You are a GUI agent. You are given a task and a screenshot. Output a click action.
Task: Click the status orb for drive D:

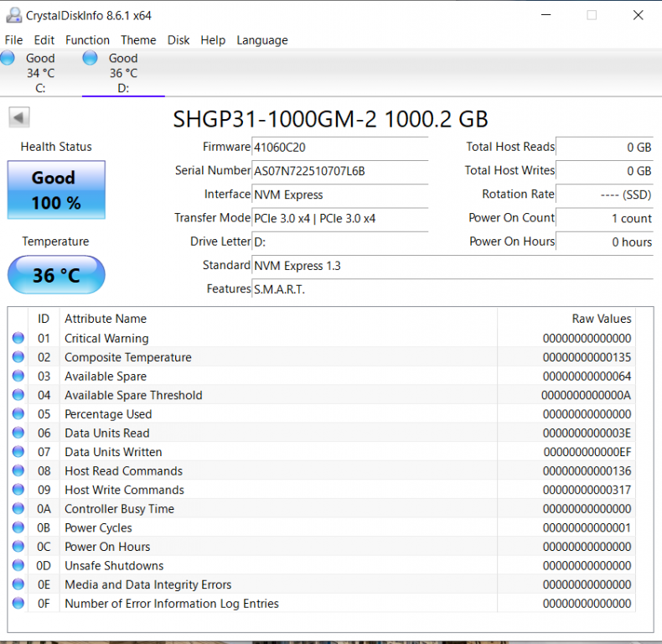coord(91,58)
